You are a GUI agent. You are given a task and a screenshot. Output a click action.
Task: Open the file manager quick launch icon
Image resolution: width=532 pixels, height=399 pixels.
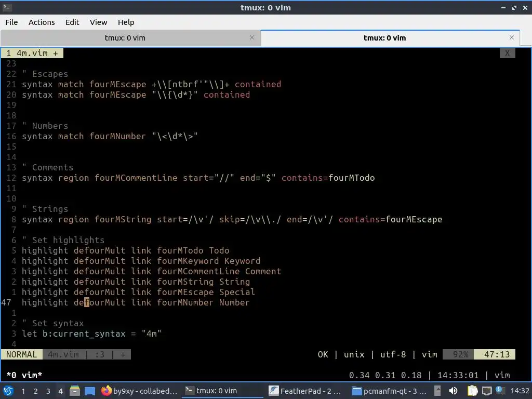(x=75, y=391)
